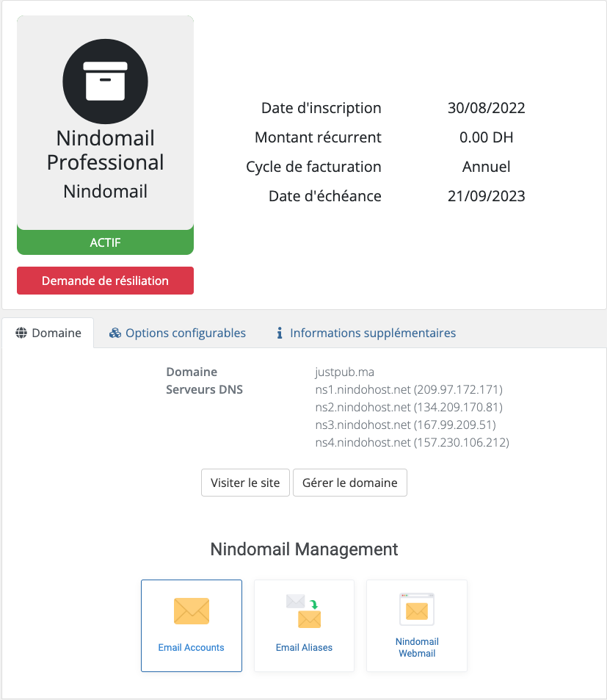This screenshot has height=700, width=607.
Task: Switch to the Domaine tab
Action: (x=48, y=333)
